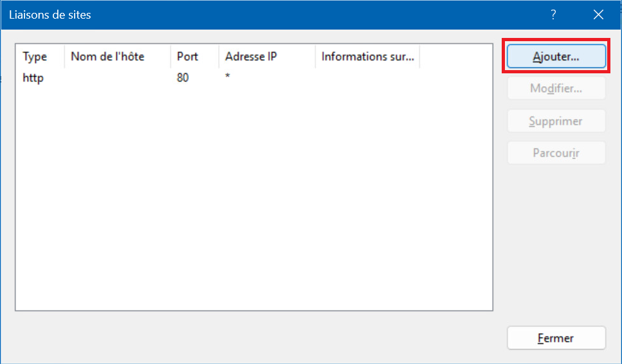Click the divider between Type and Nom de l'hôte

coord(65,57)
